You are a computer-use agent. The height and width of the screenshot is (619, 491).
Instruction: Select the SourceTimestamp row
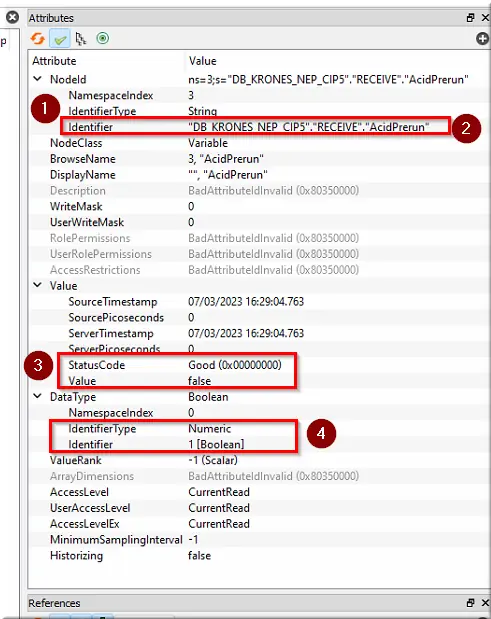coord(260,302)
